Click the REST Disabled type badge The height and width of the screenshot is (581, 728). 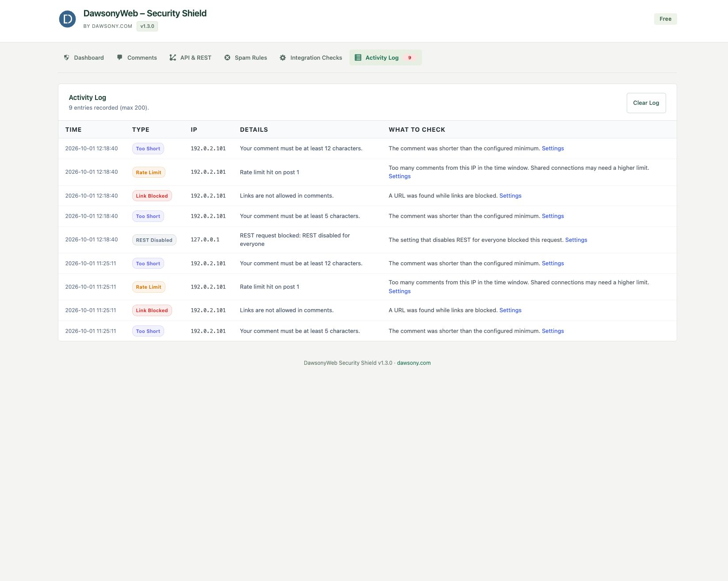pyautogui.click(x=154, y=240)
